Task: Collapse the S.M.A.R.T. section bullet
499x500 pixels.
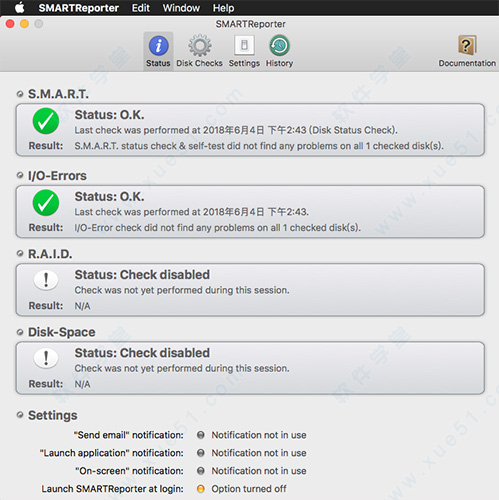Action: click(20, 94)
